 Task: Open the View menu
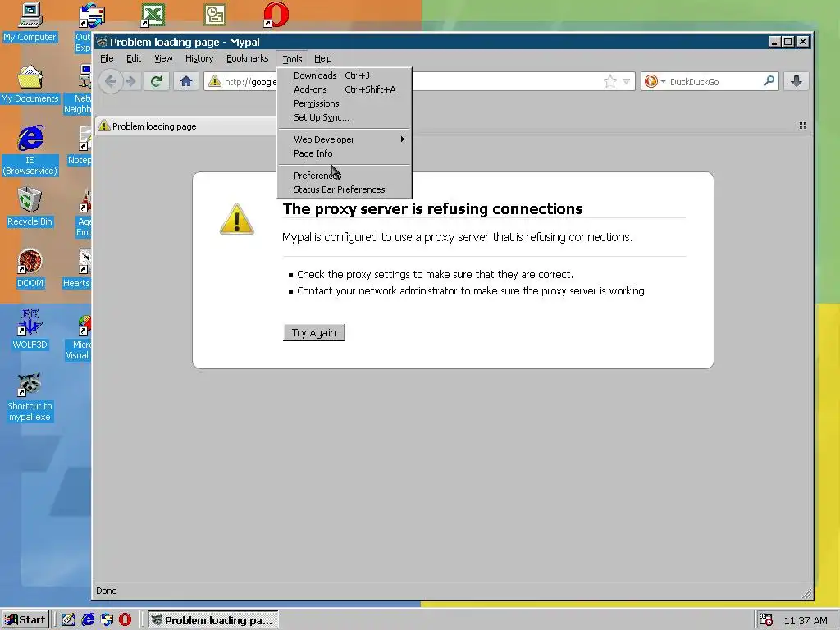pyautogui.click(x=163, y=58)
